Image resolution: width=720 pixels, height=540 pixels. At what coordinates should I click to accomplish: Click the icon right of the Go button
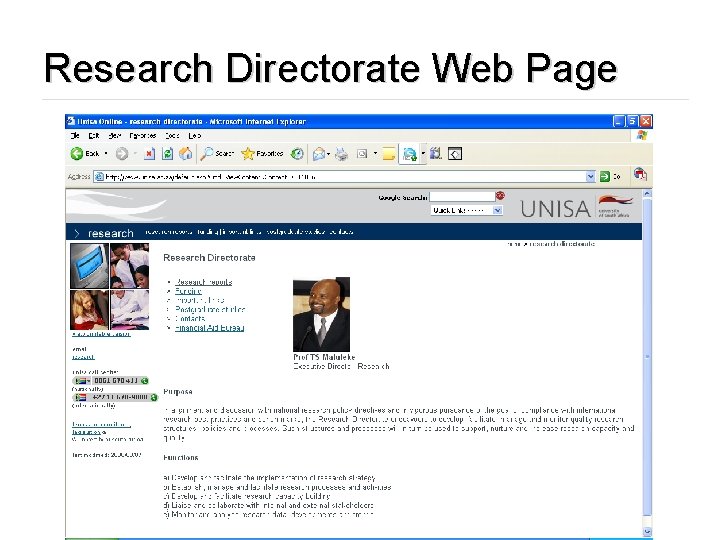pos(640,175)
